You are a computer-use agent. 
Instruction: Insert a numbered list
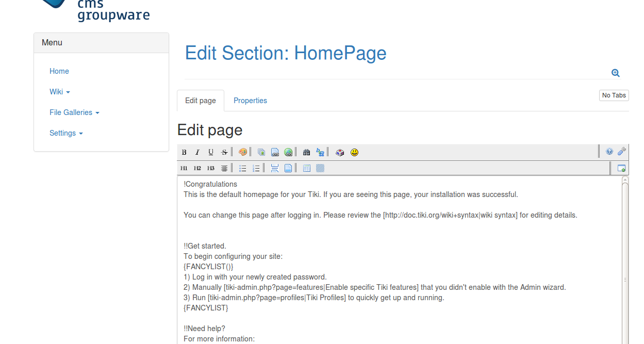[x=256, y=168]
